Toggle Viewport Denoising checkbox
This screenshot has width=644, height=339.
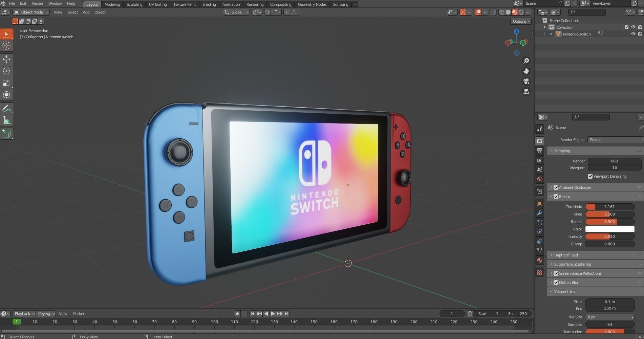590,176
